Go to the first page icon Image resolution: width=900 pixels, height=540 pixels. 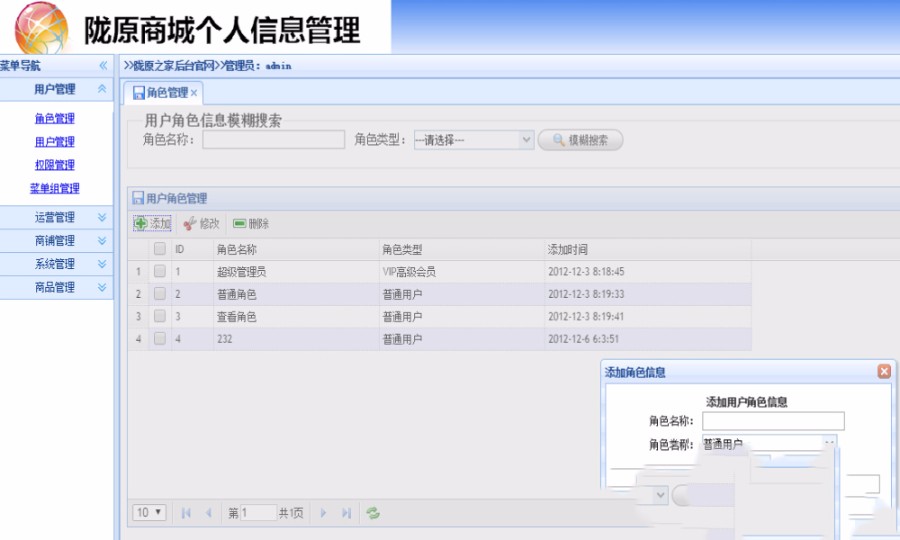(x=186, y=513)
